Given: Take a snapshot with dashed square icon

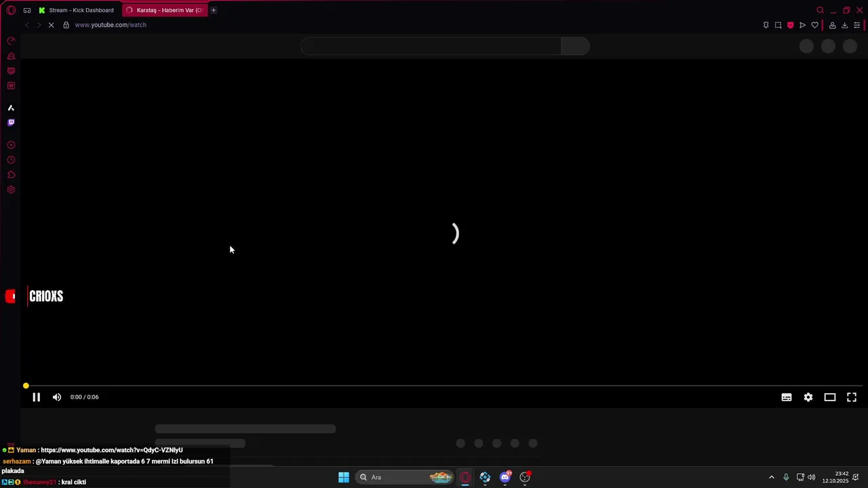Looking at the screenshot, I should point(778,25).
